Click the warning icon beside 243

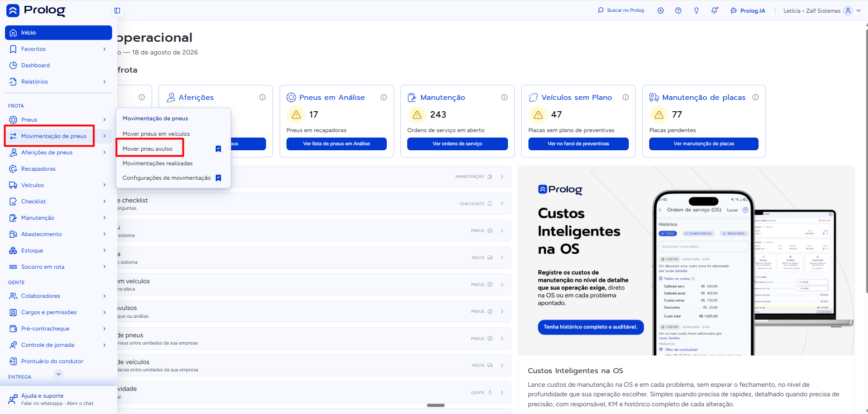(x=417, y=115)
